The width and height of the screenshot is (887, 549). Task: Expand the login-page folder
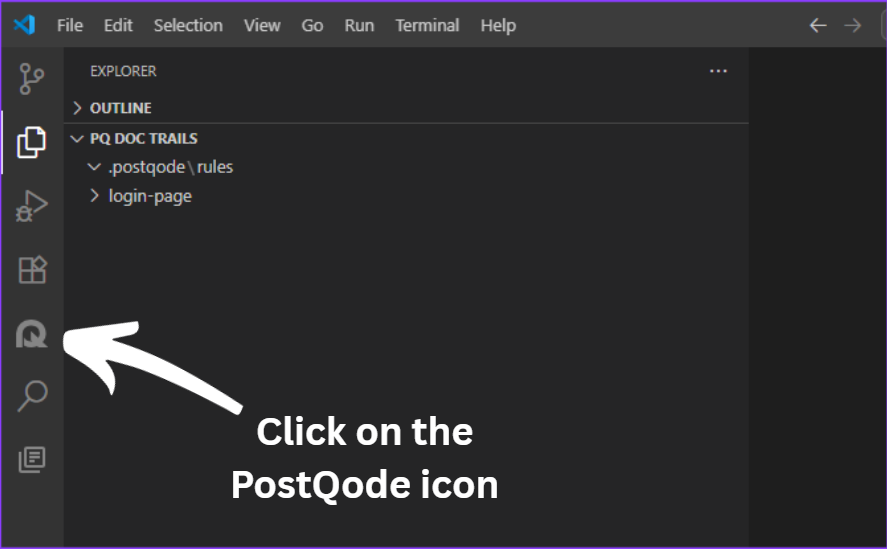[150, 196]
